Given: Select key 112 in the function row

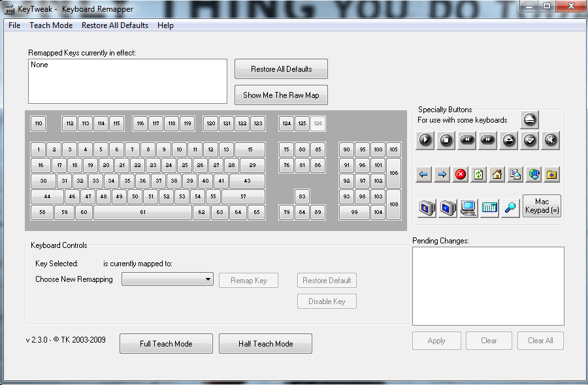Looking at the screenshot, I should pos(70,123).
